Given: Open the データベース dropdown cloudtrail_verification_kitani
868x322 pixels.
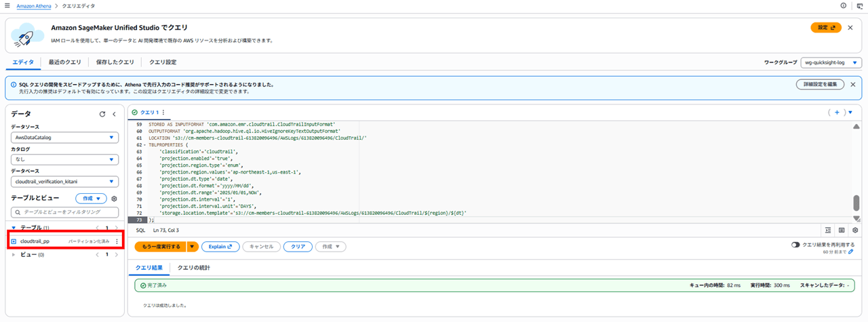Looking at the screenshot, I should (65, 182).
